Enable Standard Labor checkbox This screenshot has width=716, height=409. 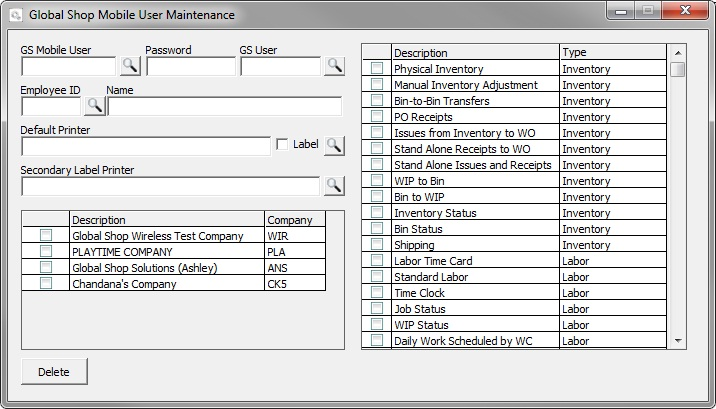pos(377,276)
